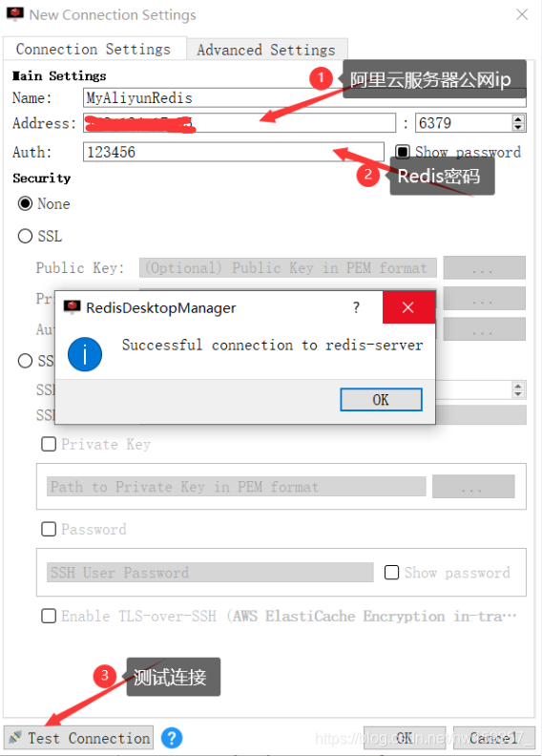
Task: Click the Test Connection button
Action: 78,738
